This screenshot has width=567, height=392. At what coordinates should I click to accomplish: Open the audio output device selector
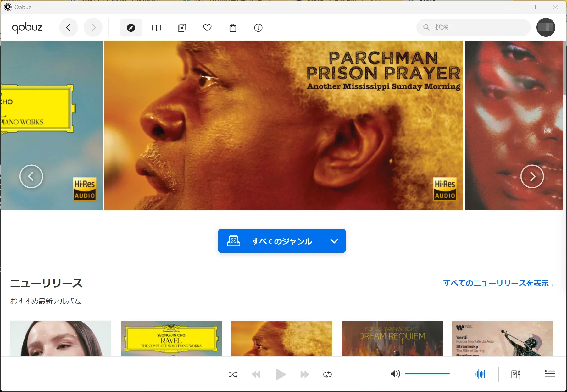(515, 374)
